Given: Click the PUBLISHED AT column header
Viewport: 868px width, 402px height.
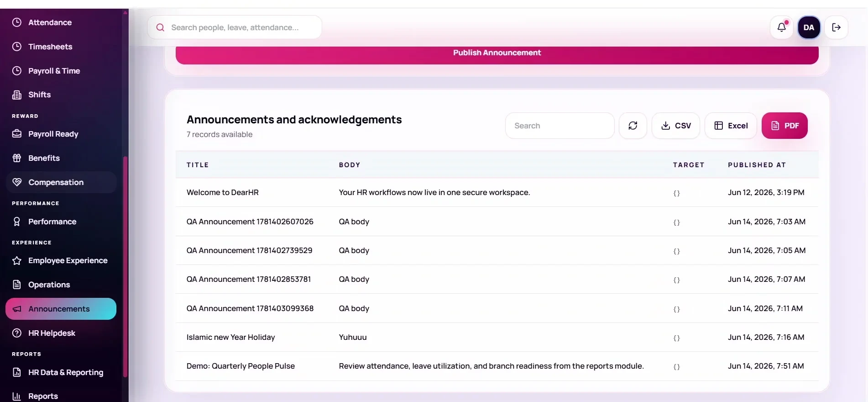Looking at the screenshot, I should (x=757, y=165).
